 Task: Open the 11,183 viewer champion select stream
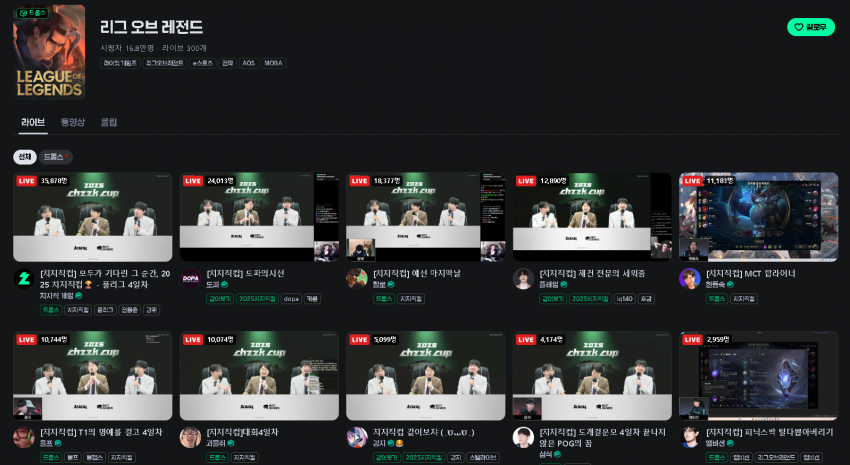point(758,217)
